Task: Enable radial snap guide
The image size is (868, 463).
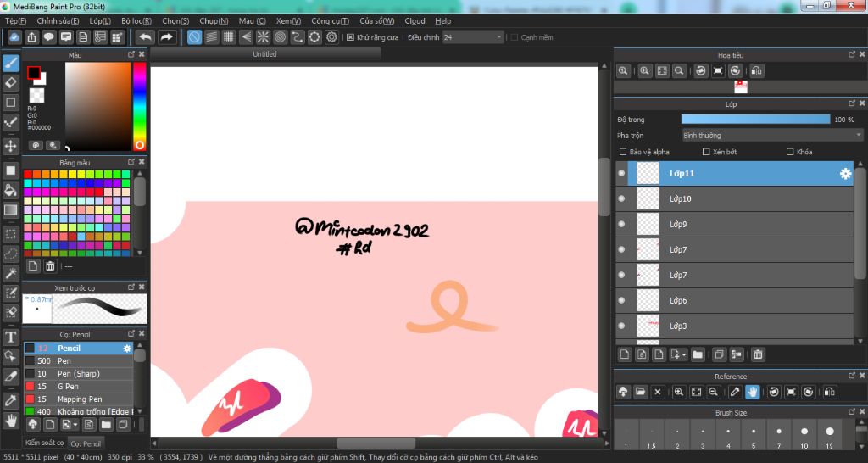Action: click(x=263, y=37)
